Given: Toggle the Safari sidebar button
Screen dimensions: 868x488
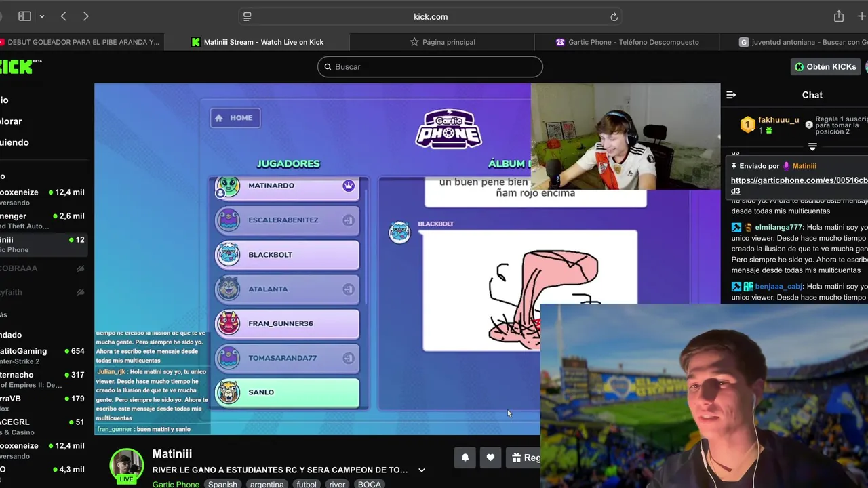Looking at the screenshot, I should [24, 16].
